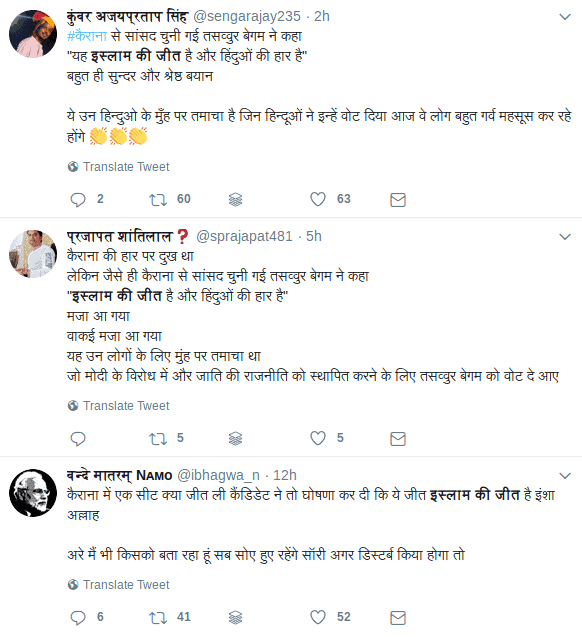Open Buffer icon on @ibhagwa_n tweet
582x637 pixels.
point(236,618)
